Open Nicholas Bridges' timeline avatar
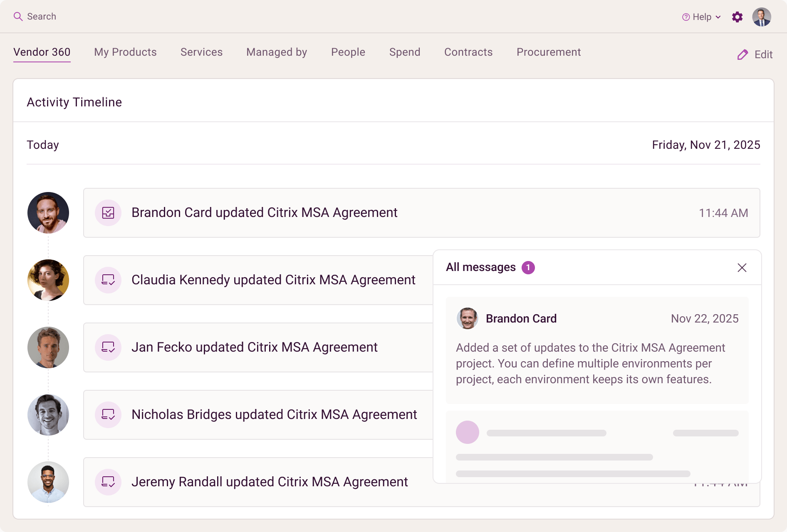The height and width of the screenshot is (532, 787). pos(48,415)
